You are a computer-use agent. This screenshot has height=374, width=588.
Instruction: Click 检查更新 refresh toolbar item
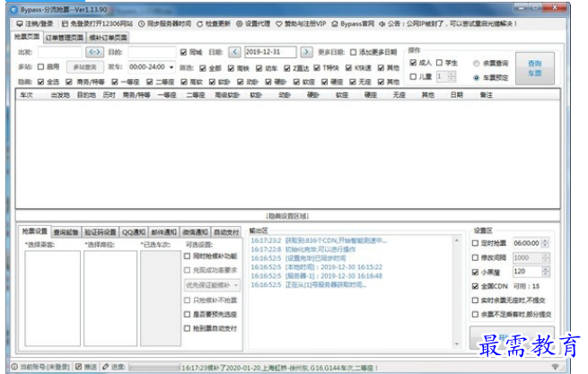tap(214, 23)
